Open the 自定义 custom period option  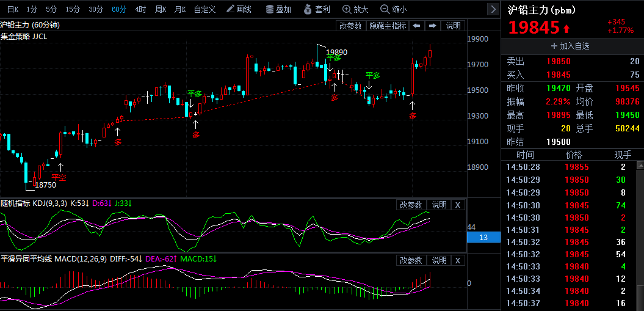pos(204,9)
